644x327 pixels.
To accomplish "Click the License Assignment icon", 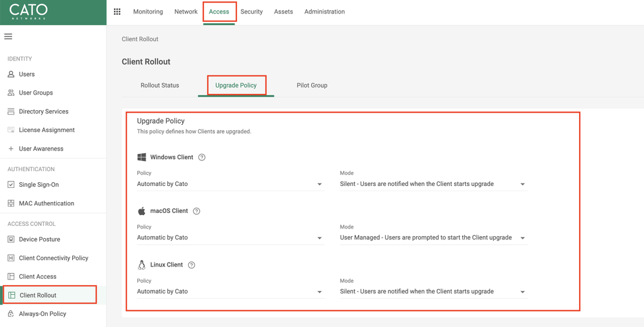I will coord(11,130).
